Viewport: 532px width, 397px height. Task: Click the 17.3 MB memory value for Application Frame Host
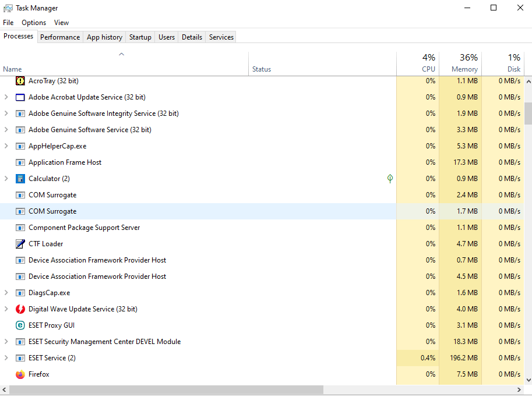[466, 162]
